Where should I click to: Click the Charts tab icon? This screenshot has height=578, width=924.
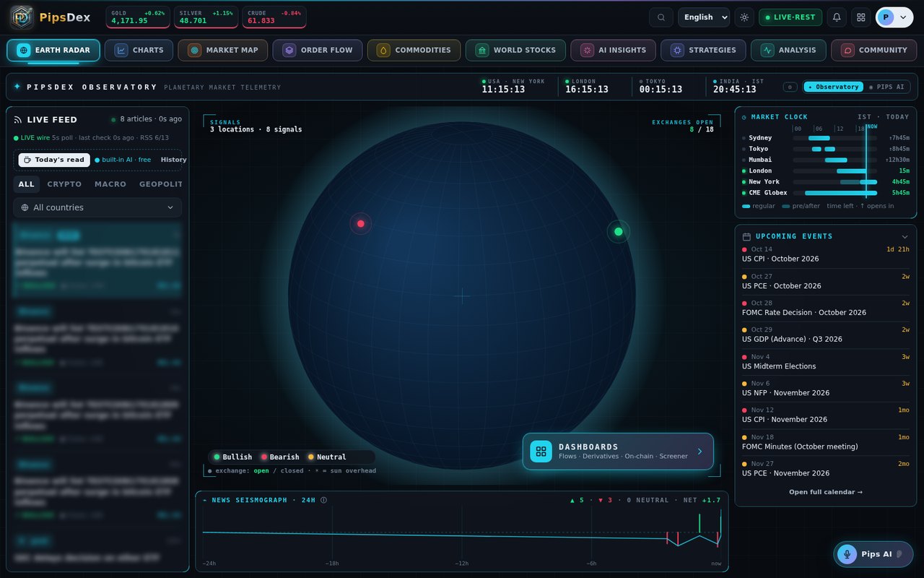click(121, 51)
